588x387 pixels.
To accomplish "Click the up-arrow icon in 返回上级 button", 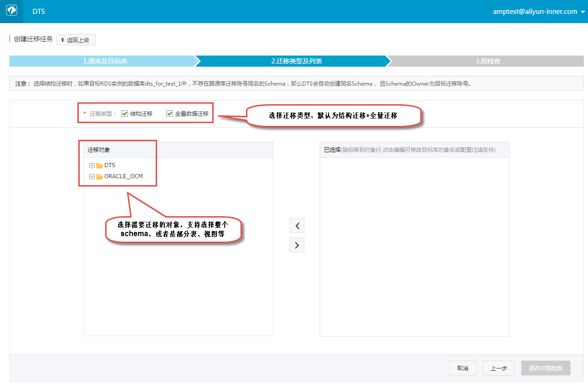I will [x=63, y=40].
